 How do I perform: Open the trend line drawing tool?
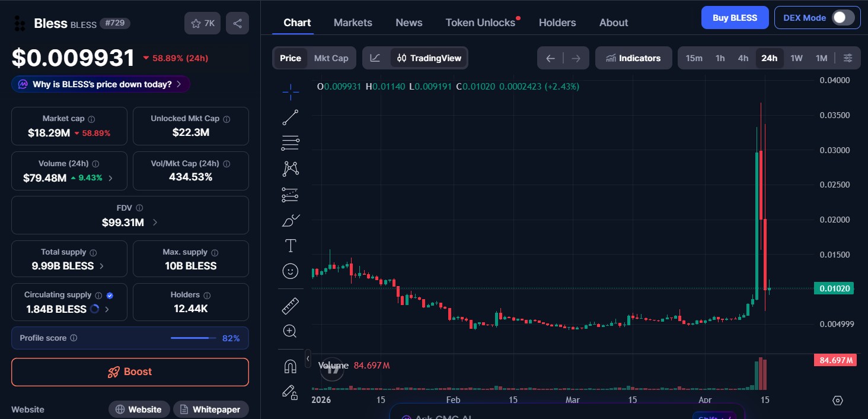point(290,117)
